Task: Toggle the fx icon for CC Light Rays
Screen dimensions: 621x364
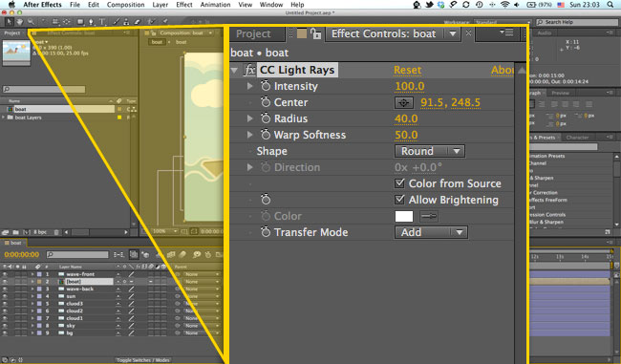Action: tap(249, 70)
